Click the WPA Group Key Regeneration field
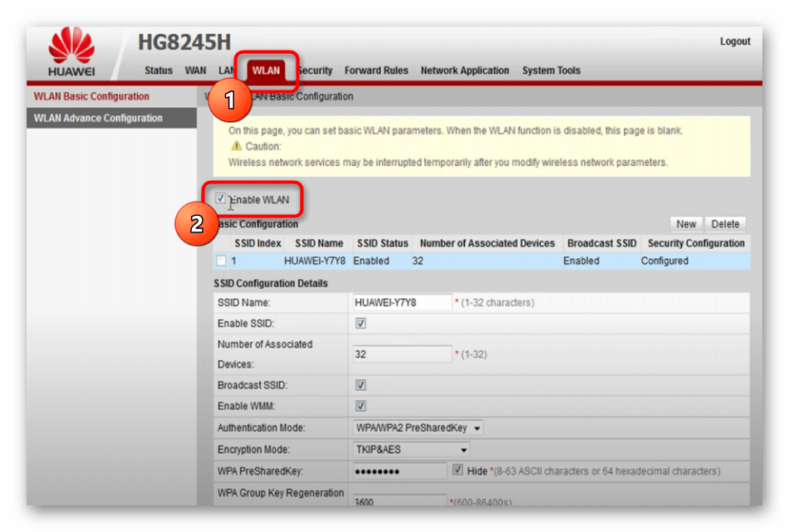The height and width of the screenshot is (532, 789). click(399, 500)
